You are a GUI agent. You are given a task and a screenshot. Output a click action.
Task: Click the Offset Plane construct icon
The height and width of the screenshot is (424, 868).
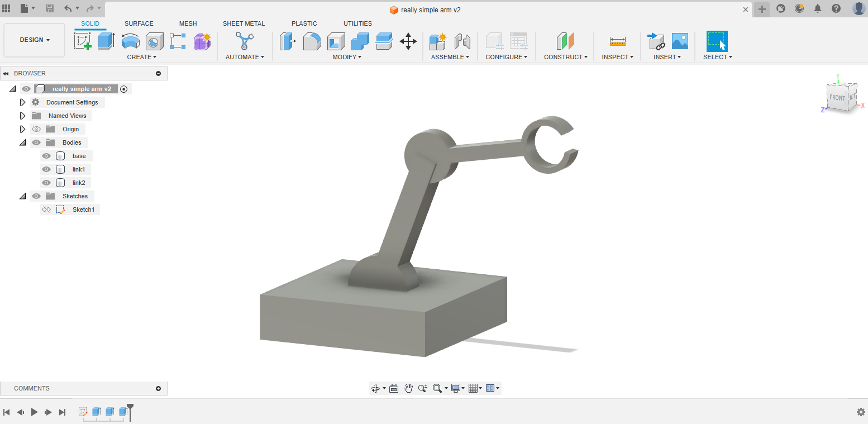tap(565, 41)
